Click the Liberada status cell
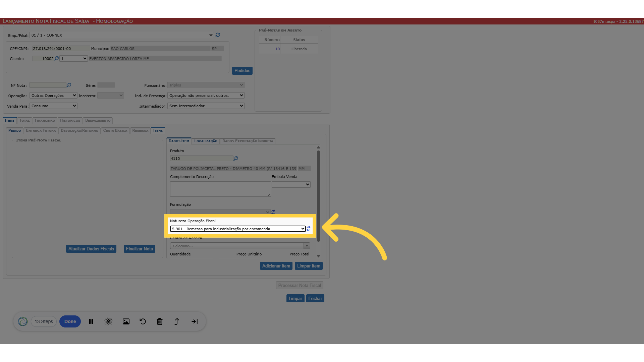 click(299, 49)
